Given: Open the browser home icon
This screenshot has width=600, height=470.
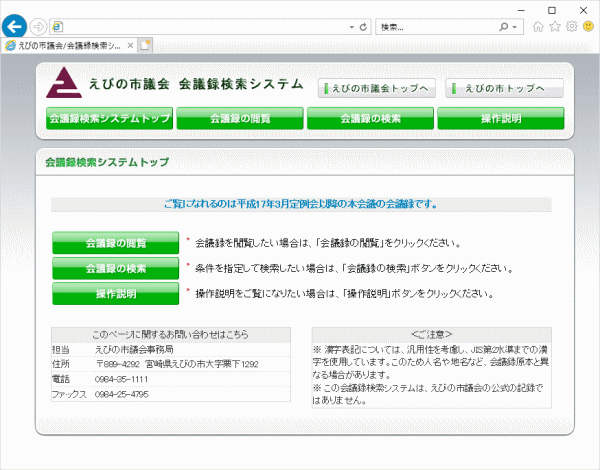Looking at the screenshot, I should (x=538, y=26).
